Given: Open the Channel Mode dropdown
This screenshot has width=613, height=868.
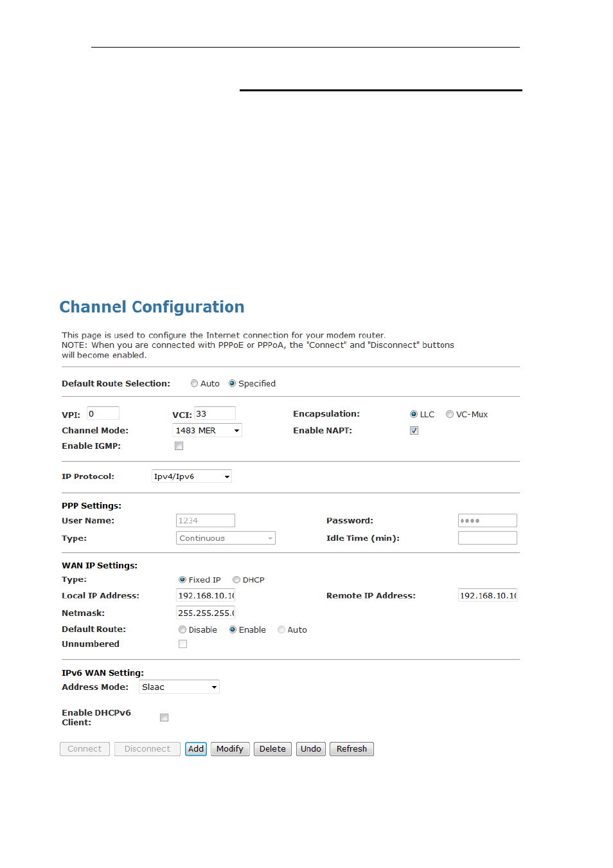Looking at the screenshot, I should [x=207, y=431].
